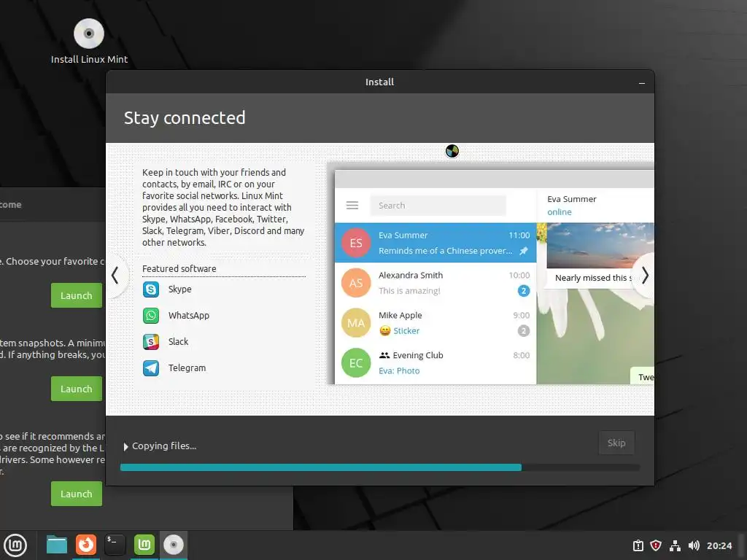Image resolution: width=747 pixels, height=560 pixels.
Task: Select the Mike Apple chat row
Action: [x=436, y=323]
